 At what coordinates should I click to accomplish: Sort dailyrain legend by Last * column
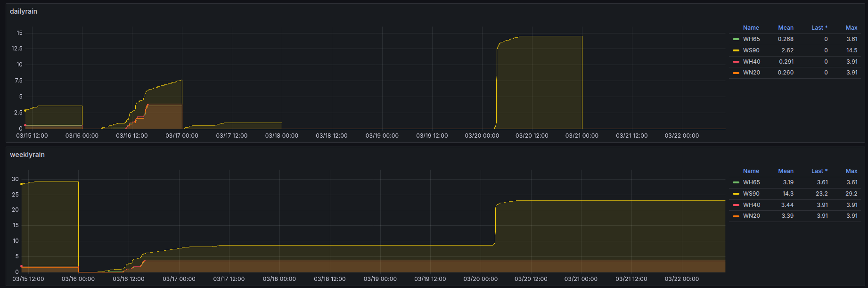(819, 28)
